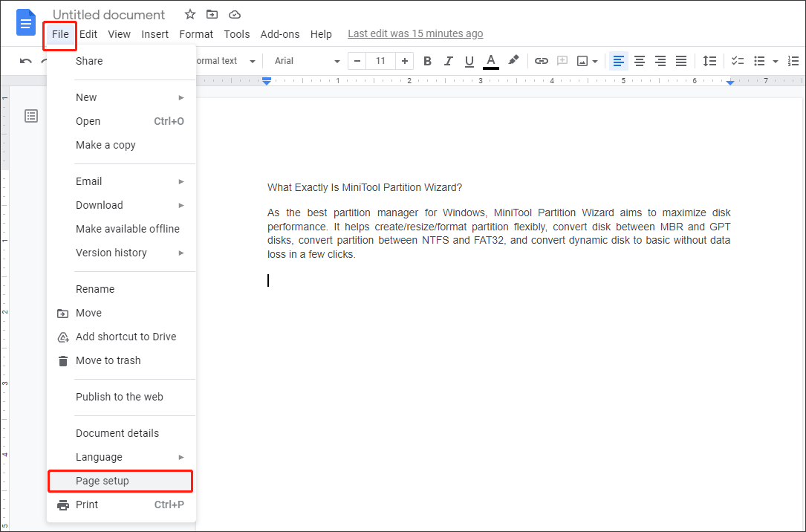This screenshot has width=806, height=532.
Task: Open the View menu
Action: click(x=120, y=34)
